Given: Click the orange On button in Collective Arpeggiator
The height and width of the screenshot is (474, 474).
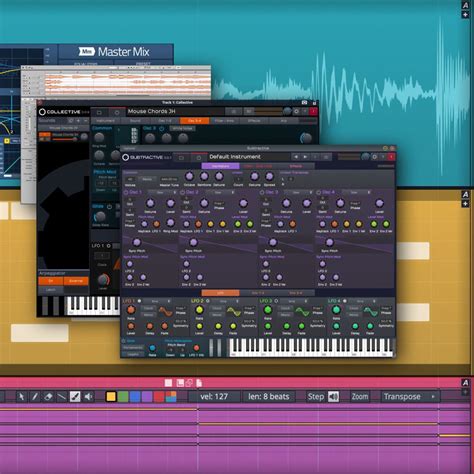Looking at the screenshot, I should (x=51, y=281).
